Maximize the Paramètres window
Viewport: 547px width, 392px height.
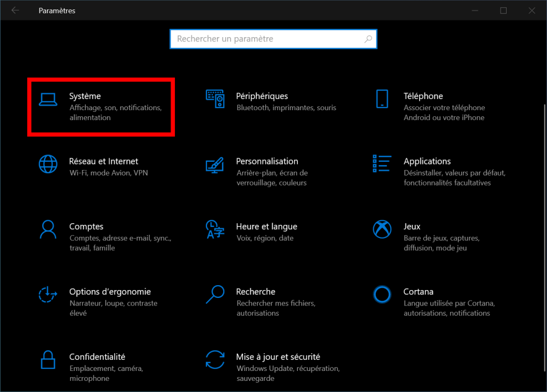click(503, 11)
